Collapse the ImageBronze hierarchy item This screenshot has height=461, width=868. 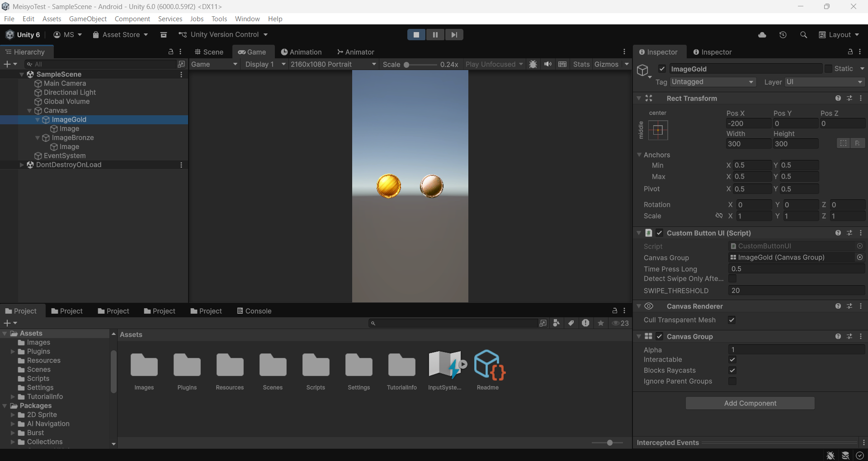click(38, 138)
